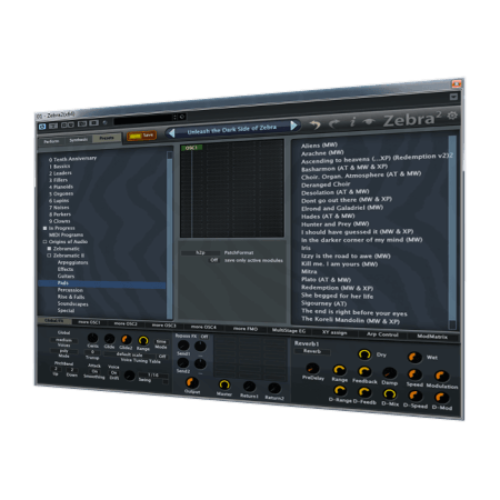Click the Master volume knob

pyautogui.click(x=224, y=384)
